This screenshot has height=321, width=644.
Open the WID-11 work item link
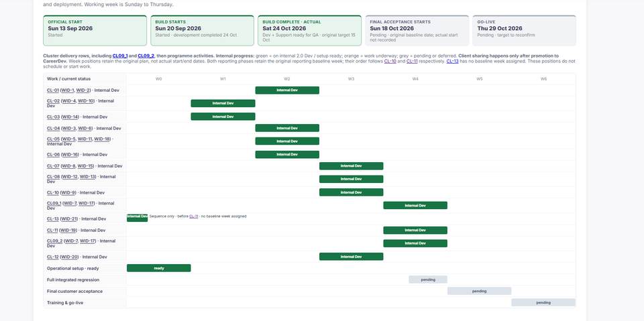click(85, 139)
